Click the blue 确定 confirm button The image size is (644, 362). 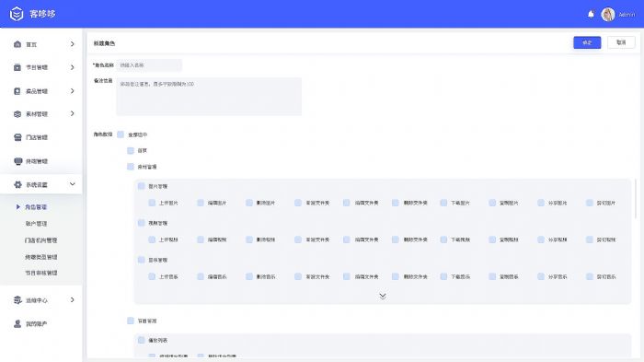coord(587,42)
